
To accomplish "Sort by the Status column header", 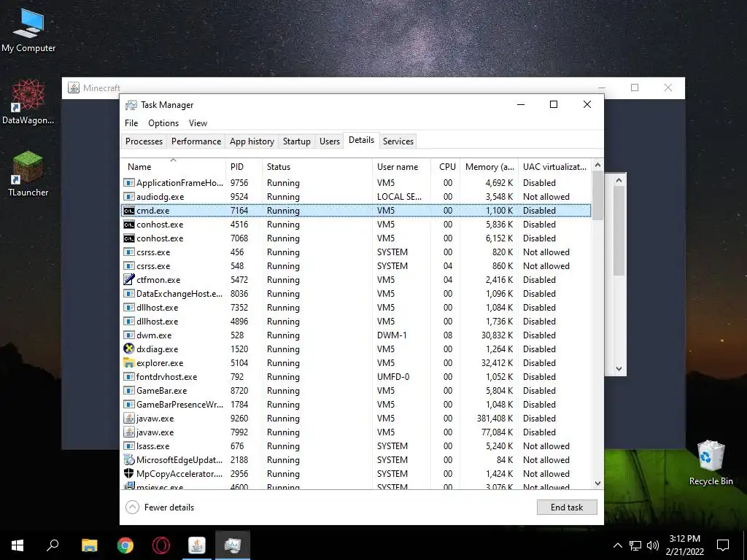I will coord(317,167).
